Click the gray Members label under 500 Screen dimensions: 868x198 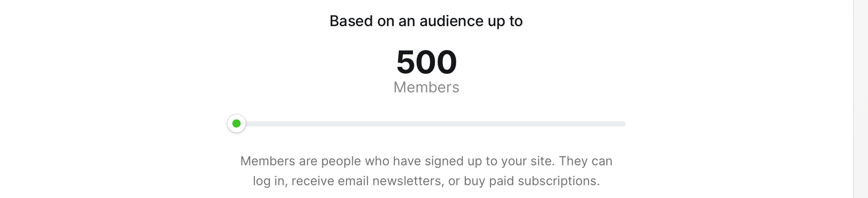click(426, 88)
